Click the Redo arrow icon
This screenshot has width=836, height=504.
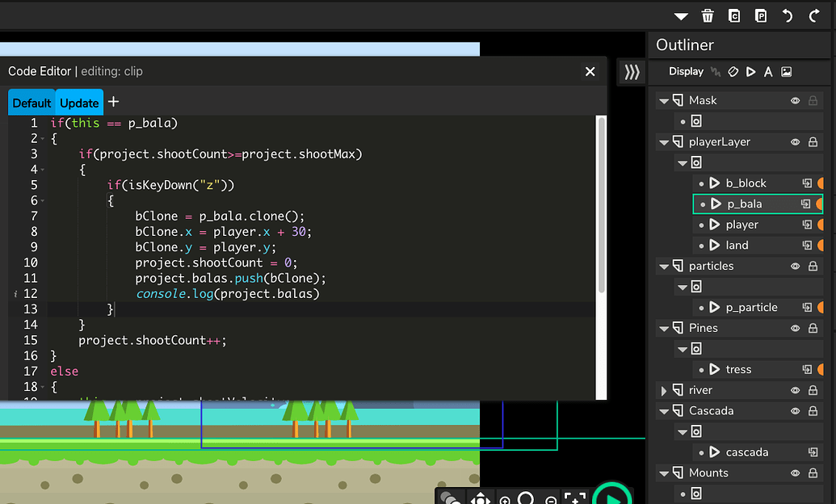(812, 15)
